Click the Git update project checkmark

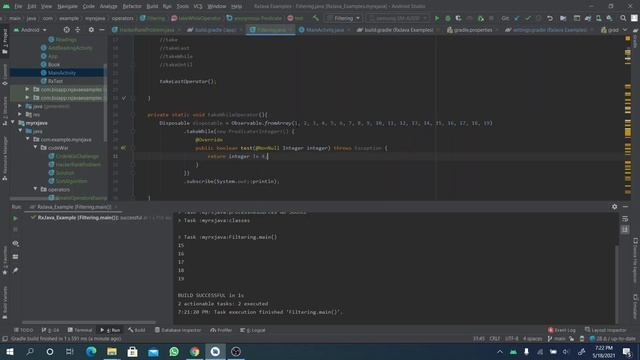pyautogui.click(x=517, y=18)
